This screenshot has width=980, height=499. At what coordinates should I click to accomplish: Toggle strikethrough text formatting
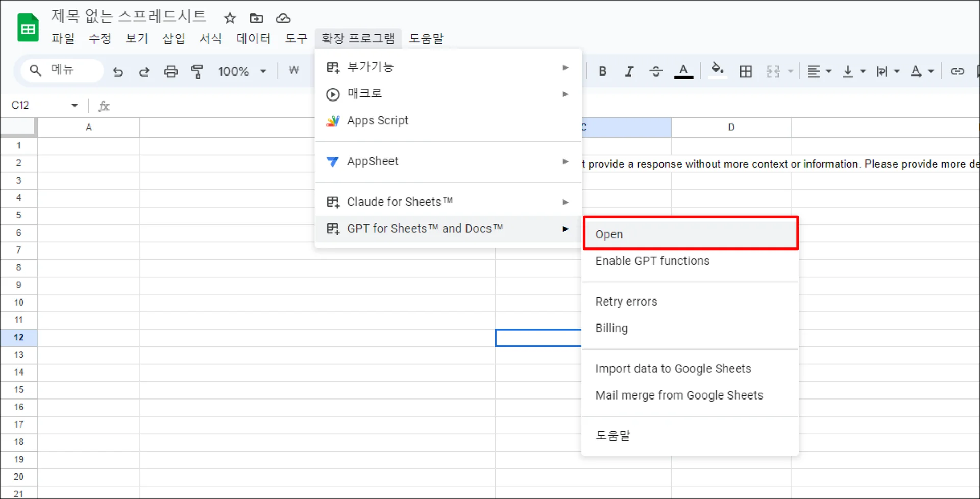655,71
